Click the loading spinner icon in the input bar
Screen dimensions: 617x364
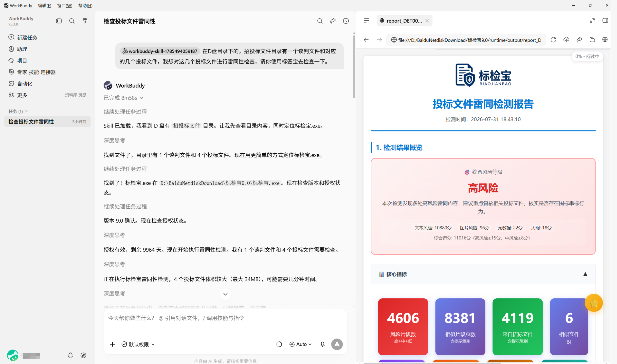pos(279,344)
